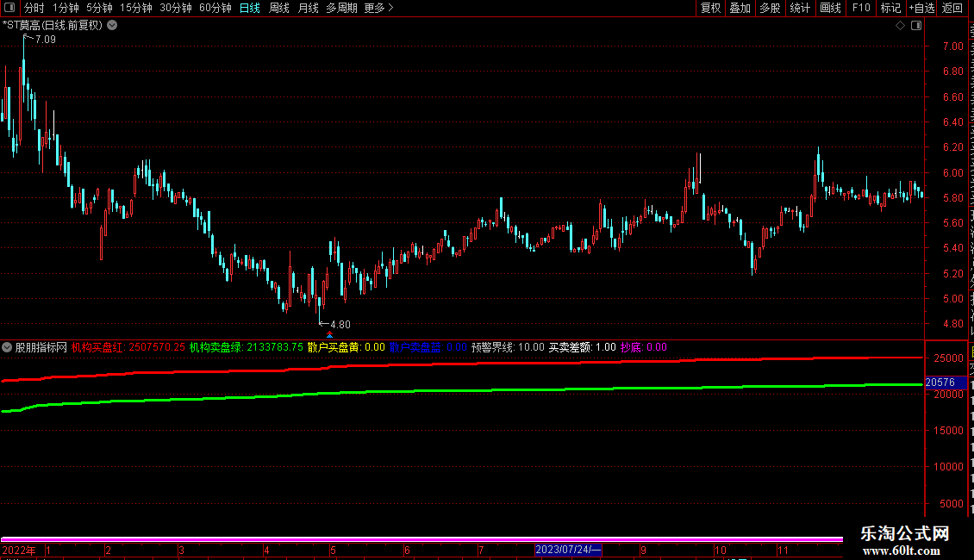Click the 10000 indicator axis label
This screenshot has width=974, height=560.
coord(948,467)
